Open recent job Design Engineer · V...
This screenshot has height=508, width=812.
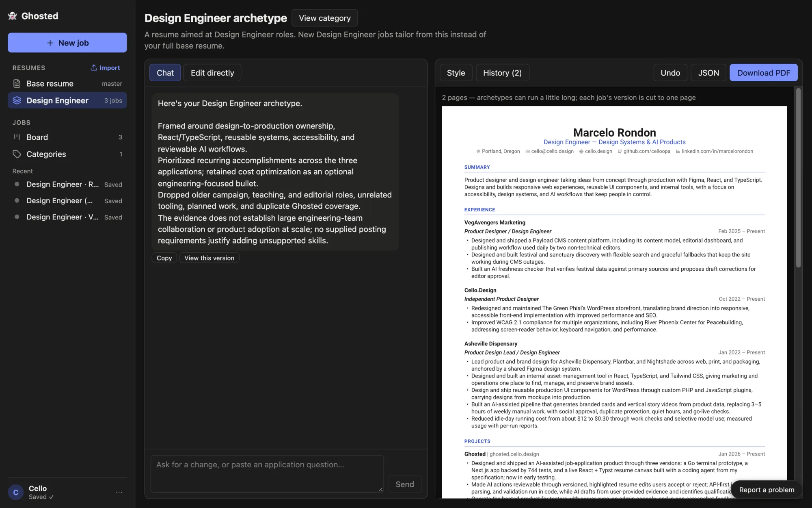click(x=67, y=217)
